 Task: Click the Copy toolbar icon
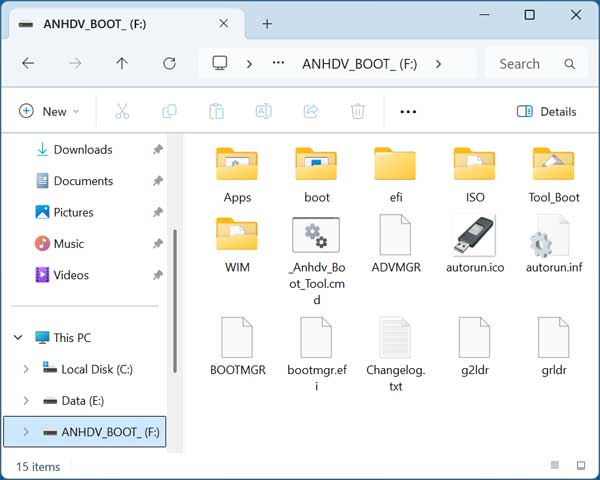169,111
